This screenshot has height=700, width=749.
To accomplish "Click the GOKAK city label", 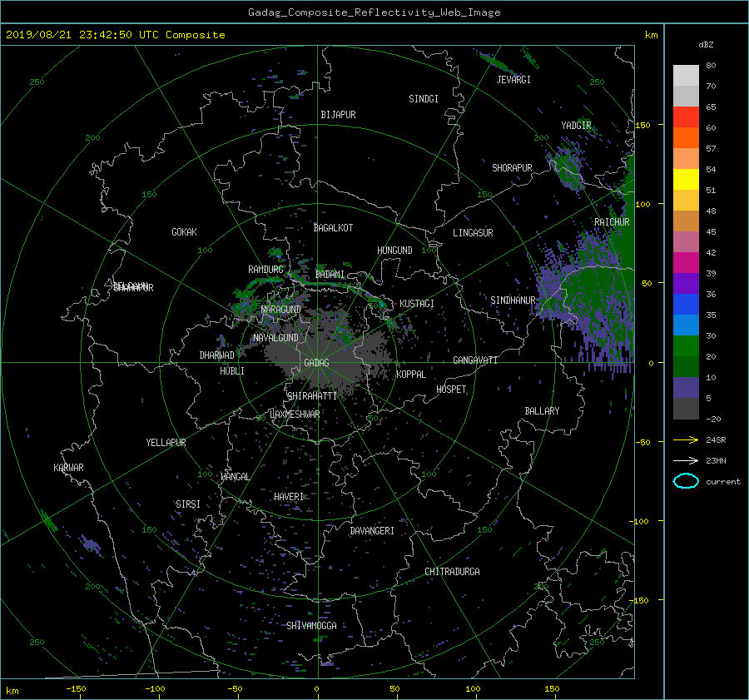I will coord(184,232).
